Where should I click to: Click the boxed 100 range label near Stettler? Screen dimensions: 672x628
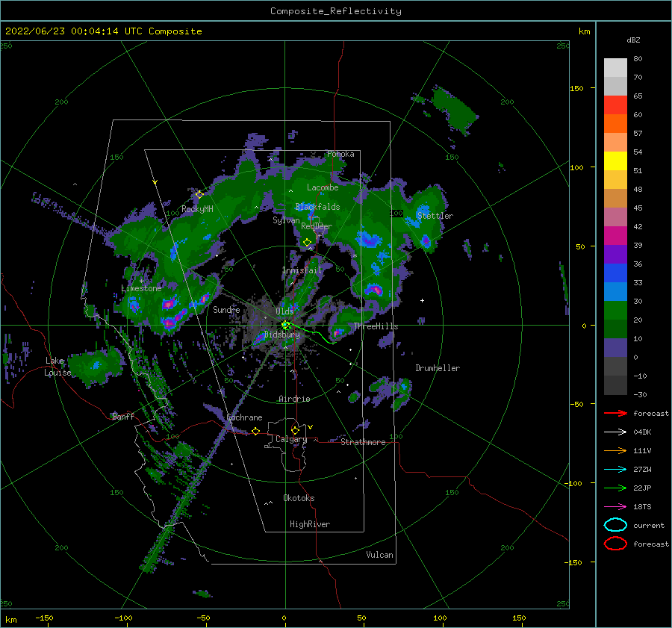(396, 213)
